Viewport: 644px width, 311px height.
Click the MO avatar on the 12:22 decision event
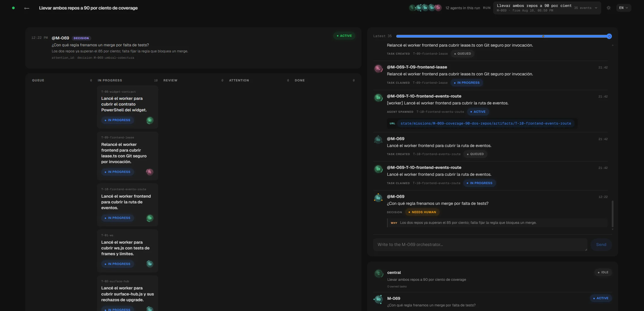(378, 198)
